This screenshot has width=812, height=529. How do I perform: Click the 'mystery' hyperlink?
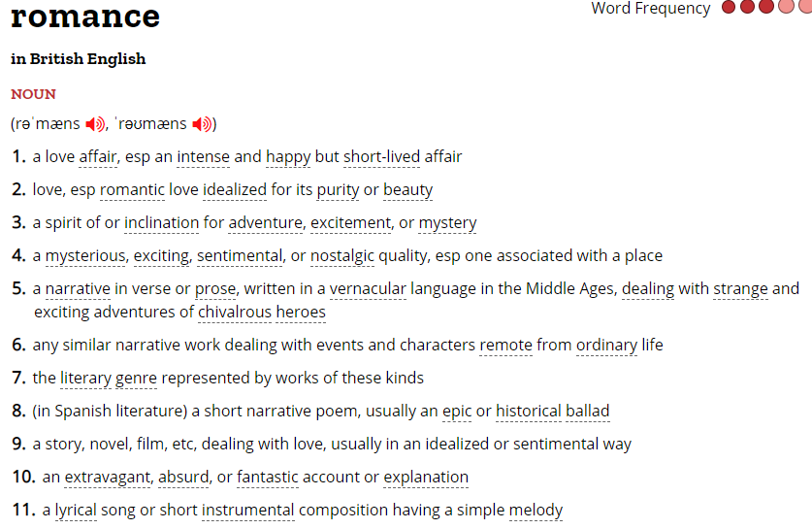(447, 222)
